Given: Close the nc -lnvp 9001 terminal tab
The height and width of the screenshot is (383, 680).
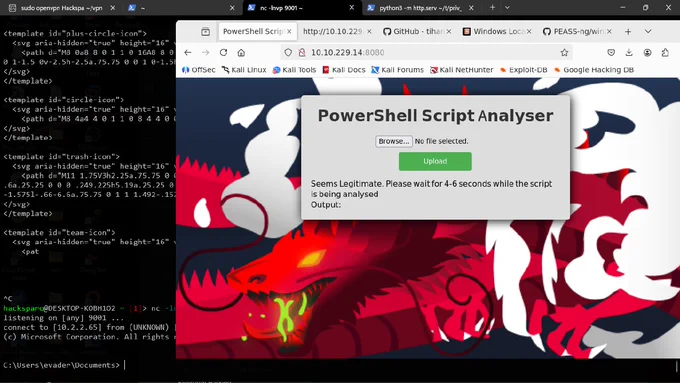Looking at the screenshot, I should pos(352,8).
